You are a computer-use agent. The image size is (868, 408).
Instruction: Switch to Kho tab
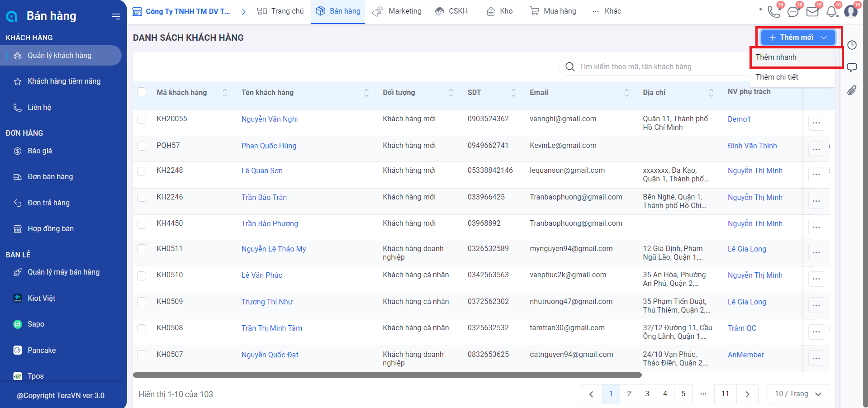coord(499,11)
